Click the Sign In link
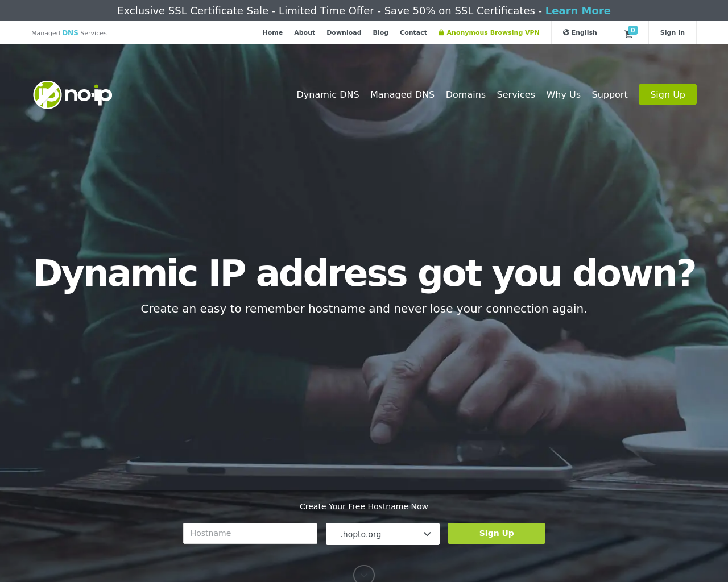728x582 pixels. click(x=672, y=32)
